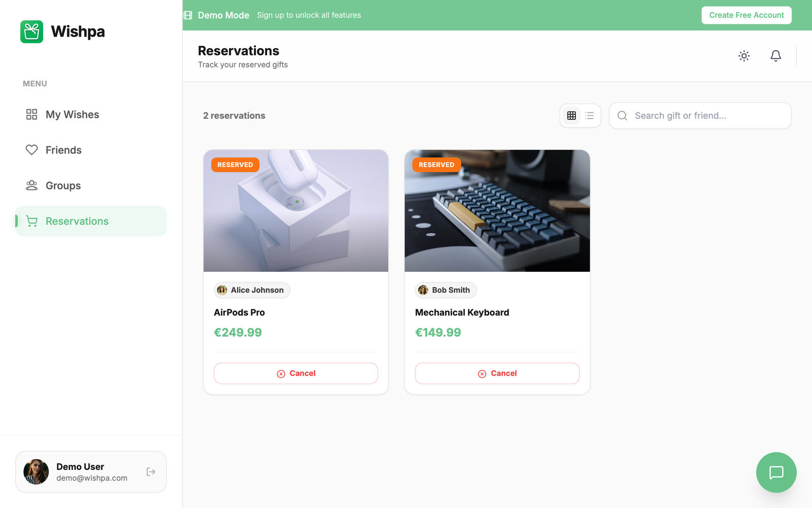Open notifications bell

coord(776,56)
